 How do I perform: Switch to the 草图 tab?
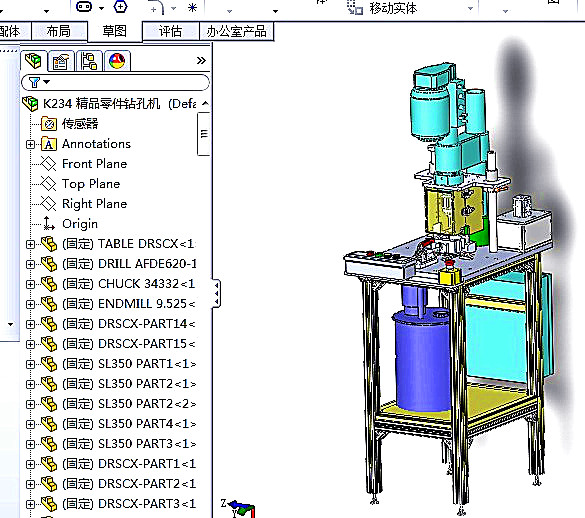[x=115, y=31]
